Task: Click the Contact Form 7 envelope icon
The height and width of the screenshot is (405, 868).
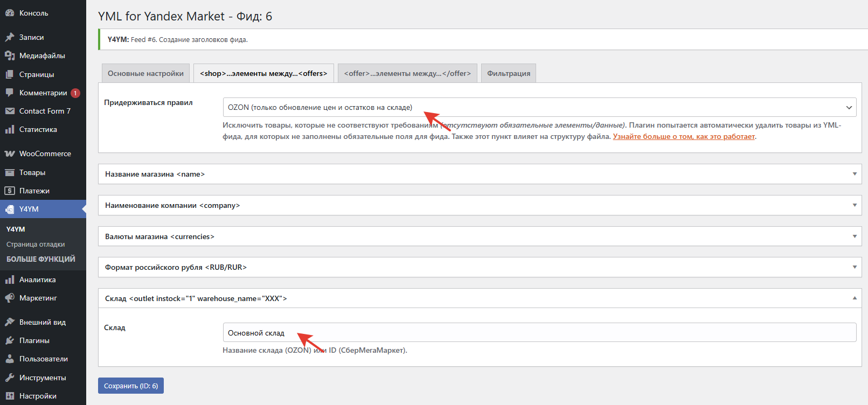Action: pos(10,111)
